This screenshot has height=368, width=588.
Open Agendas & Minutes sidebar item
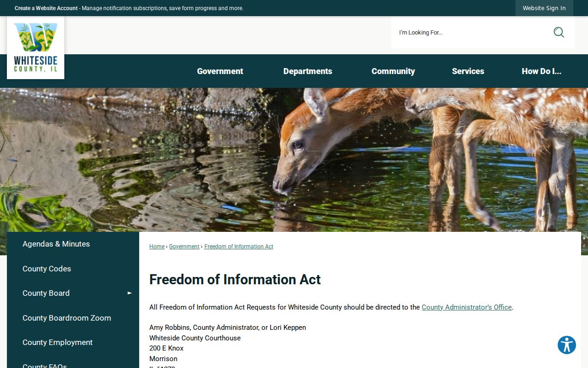tap(73, 244)
